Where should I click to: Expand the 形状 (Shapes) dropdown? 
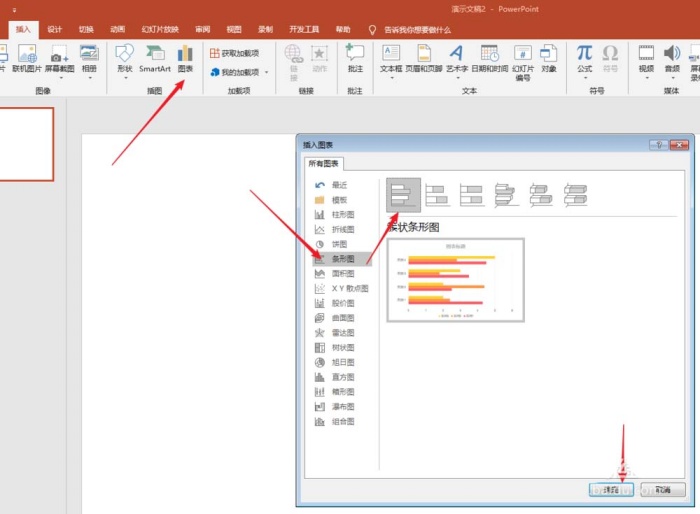click(x=124, y=79)
